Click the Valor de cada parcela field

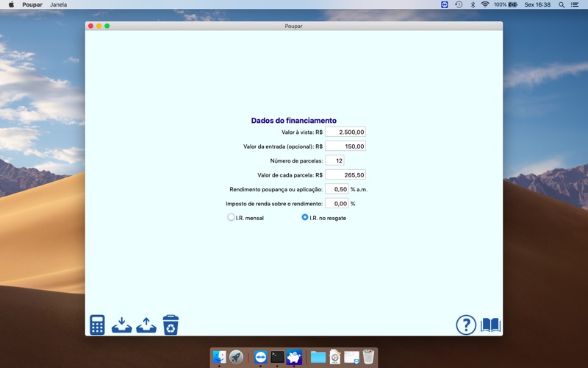tap(345, 174)
